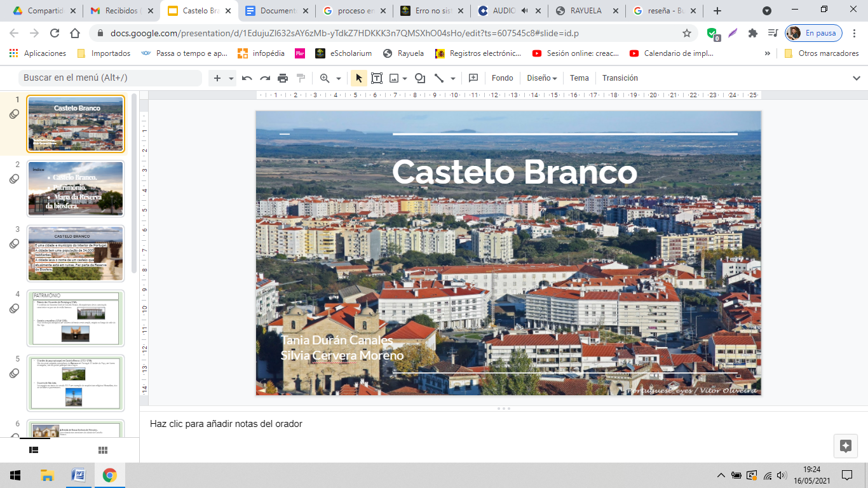Click the insert image icon
This screenshot has width=868, height=488.
pyautogui.click(x=394, y=78)
